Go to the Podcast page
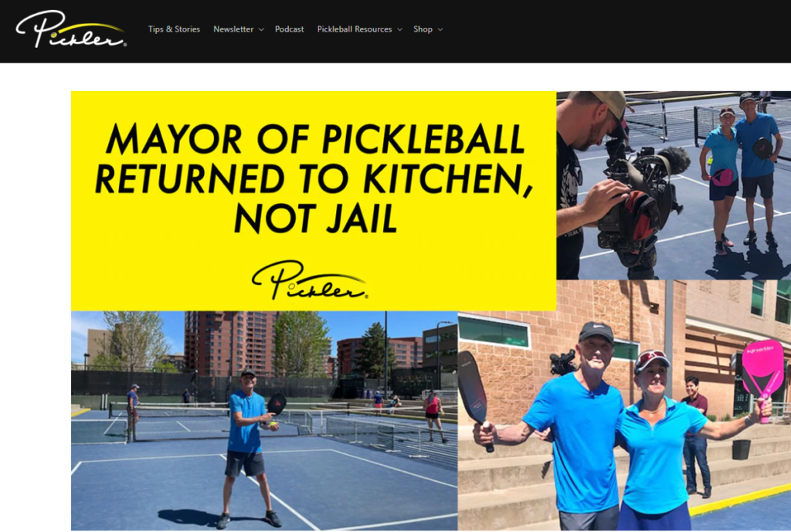The height and width of the screenshot is (532, 791). coord(289,29)
